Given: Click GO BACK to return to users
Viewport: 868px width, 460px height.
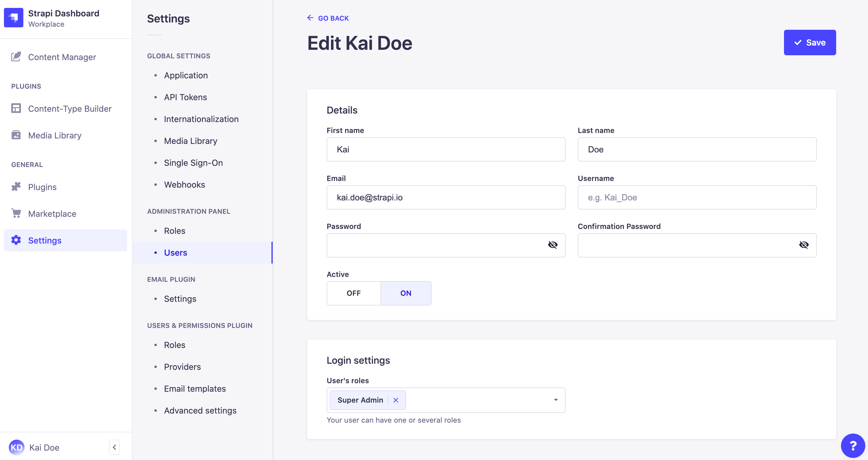Looking at the screenshot, I should [x=327, y=19].
